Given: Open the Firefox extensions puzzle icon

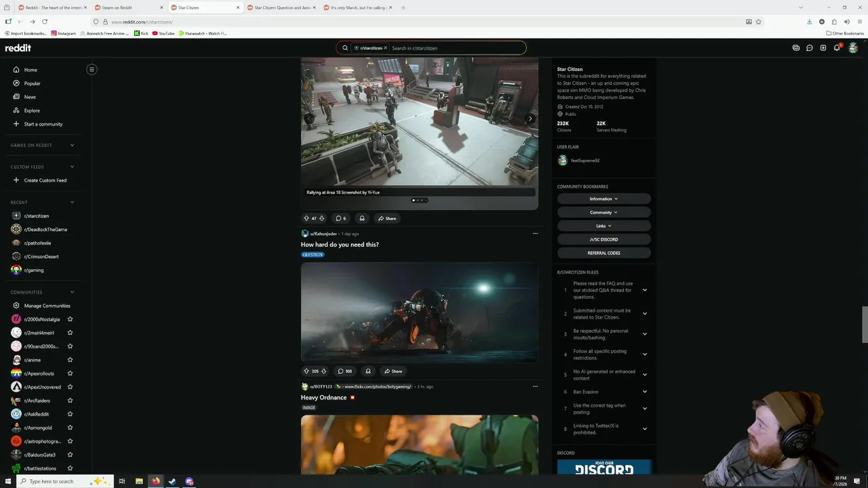Looking at the screenshot, I should [834, 22].
